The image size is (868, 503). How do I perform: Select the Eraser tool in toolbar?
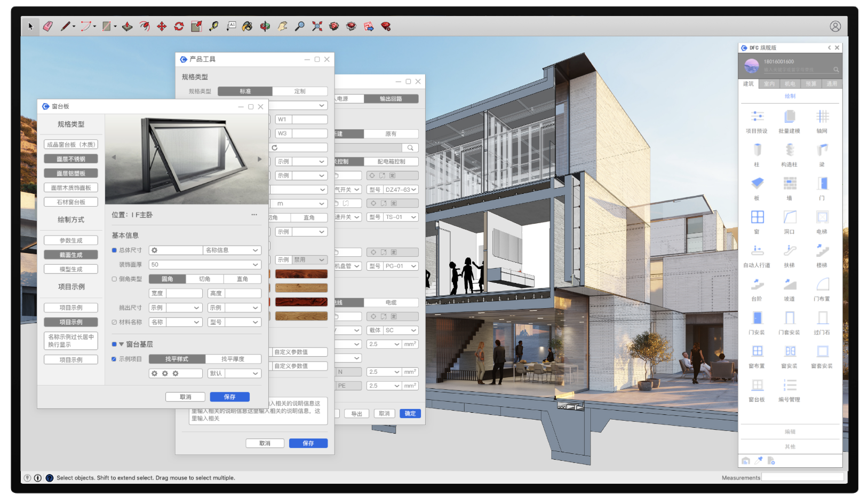point(48,26)
